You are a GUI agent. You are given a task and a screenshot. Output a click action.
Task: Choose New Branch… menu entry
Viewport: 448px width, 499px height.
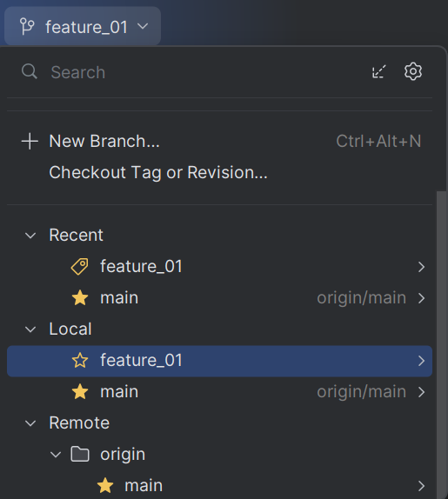click(220, 141)
